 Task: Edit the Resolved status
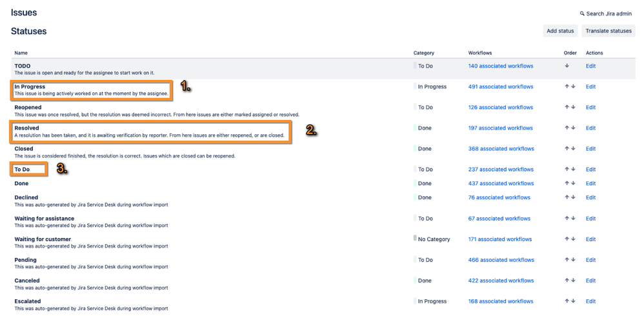pos(590,128)
